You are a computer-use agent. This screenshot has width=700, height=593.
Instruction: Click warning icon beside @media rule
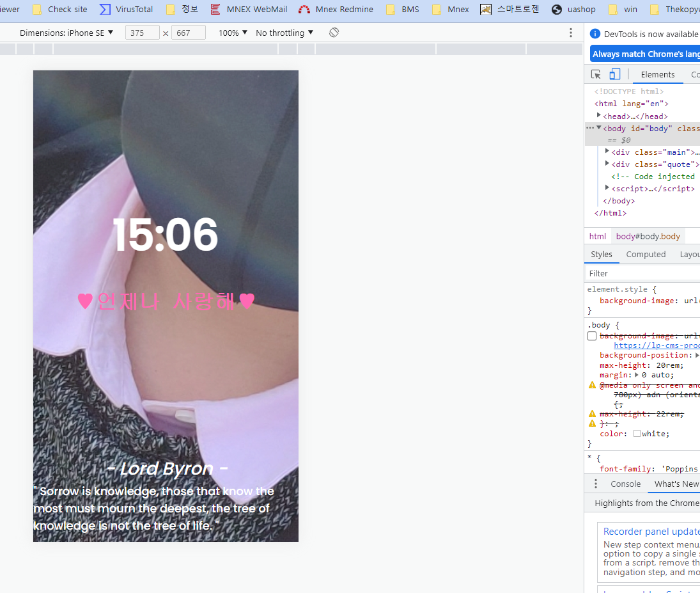(x=593, y=384)
